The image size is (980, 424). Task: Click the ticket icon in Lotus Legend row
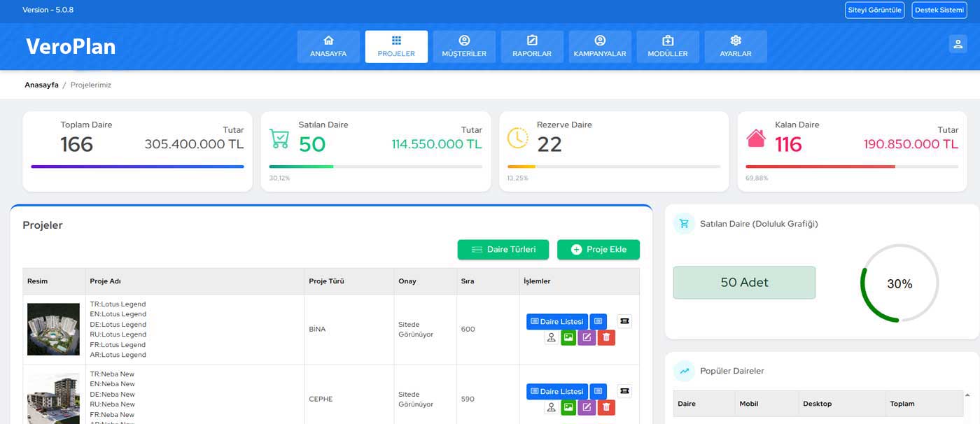click(x=624, y=320)
